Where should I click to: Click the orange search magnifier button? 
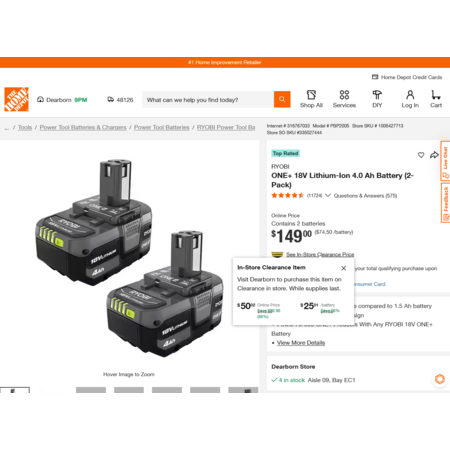click(x=282, y=99)
